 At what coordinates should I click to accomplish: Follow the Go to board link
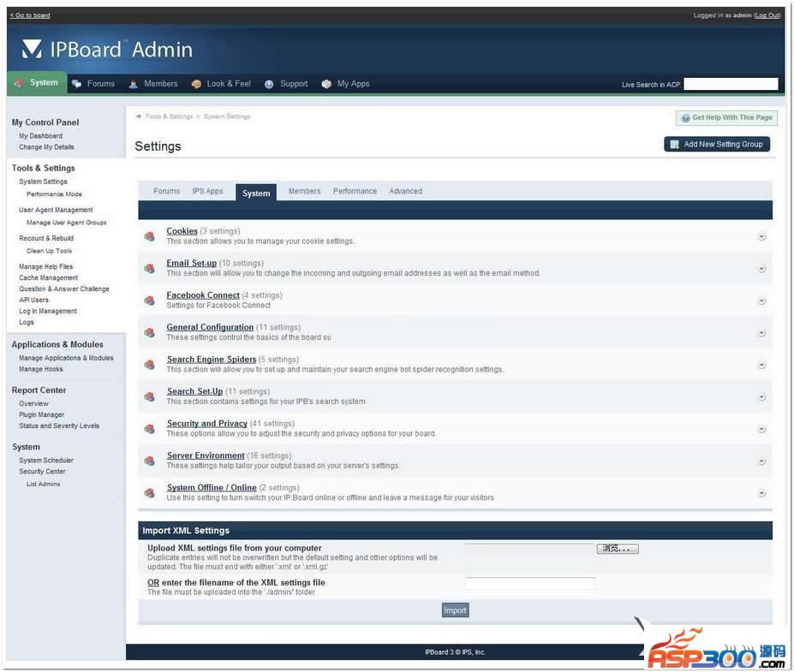click(30, 15)
